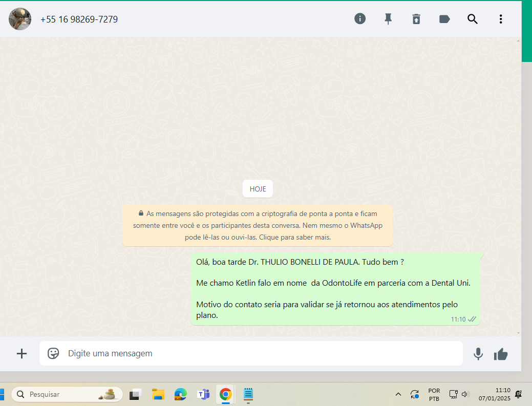The width and height of the screenshot is (532, 406).
Task: Open the Windows taskbar search box
Action: coord(67,394)
